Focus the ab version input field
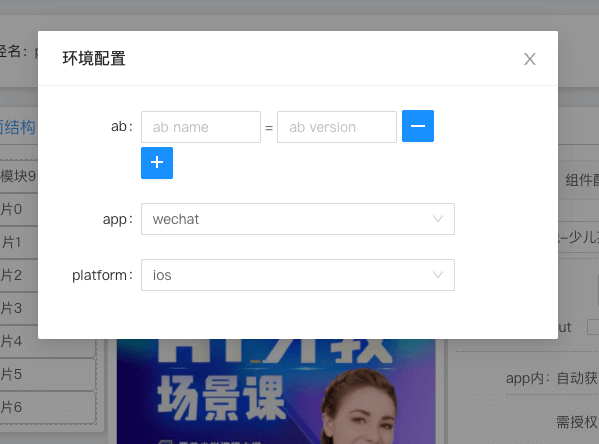 point(337,127)
